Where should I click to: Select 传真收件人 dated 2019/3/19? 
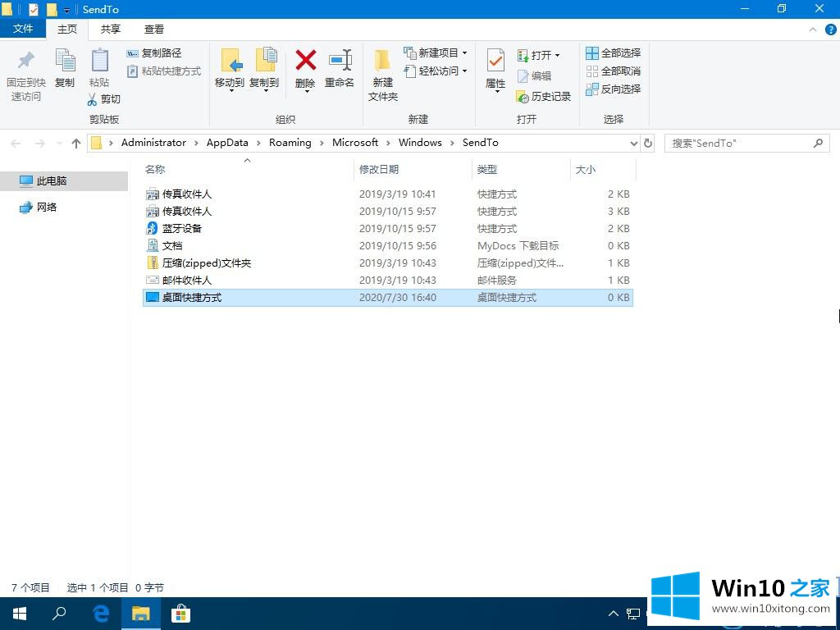pos(388,194)
